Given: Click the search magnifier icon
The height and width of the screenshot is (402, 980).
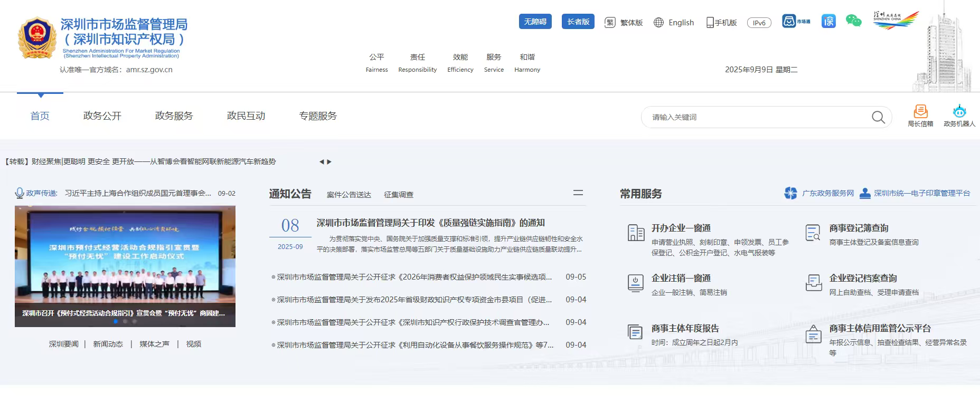Looking at the screenshot, I should (878, 117).
